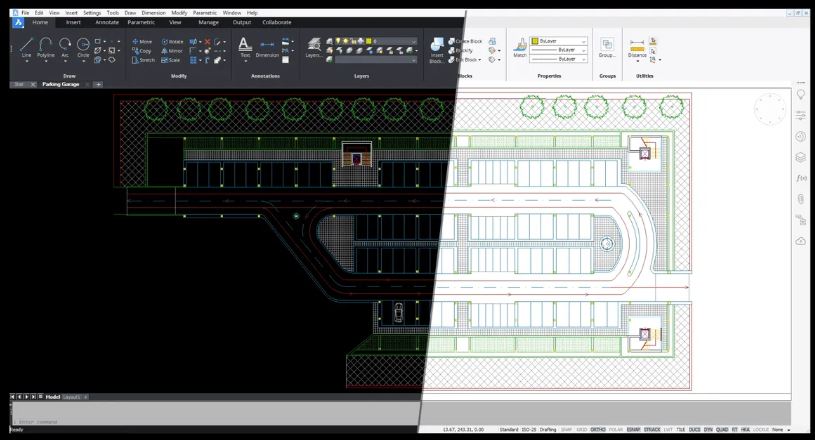This screenshot has height=440, width=815.
Task: Toggle ORTHO mode in status bar
Action: point(598,430)
